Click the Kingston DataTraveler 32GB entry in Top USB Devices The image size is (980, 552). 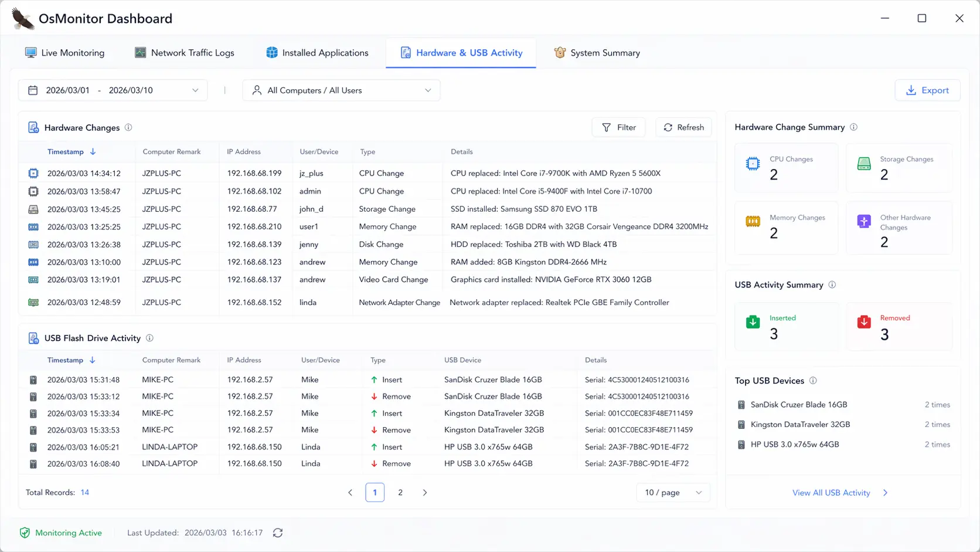(x=800, y=425)
